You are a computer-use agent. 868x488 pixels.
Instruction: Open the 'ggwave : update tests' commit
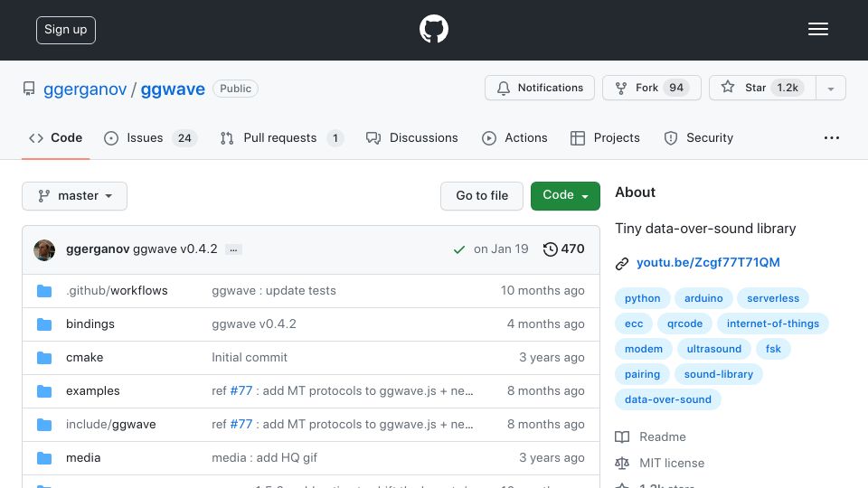[273, 290]
